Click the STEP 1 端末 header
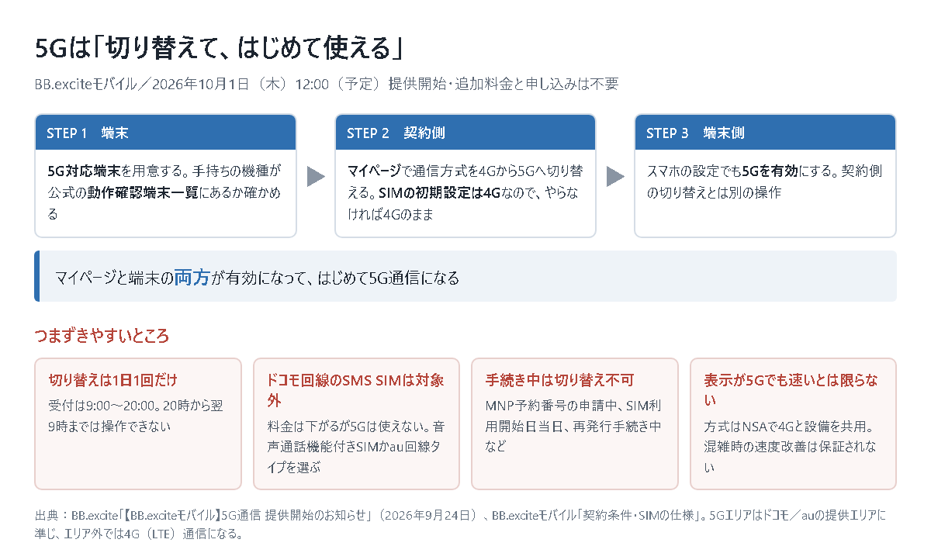Viewport: 931px width, 560px height. point(165,133)
